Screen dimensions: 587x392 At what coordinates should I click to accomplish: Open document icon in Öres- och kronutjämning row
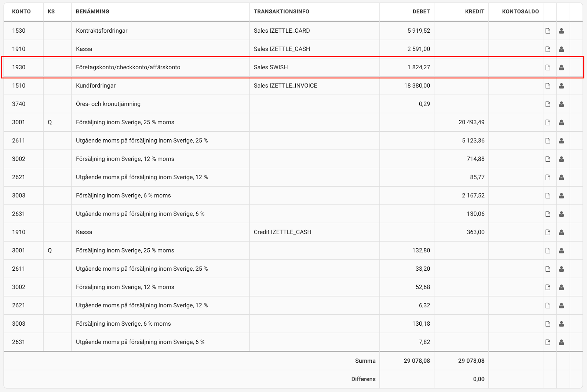coord(548,104)
